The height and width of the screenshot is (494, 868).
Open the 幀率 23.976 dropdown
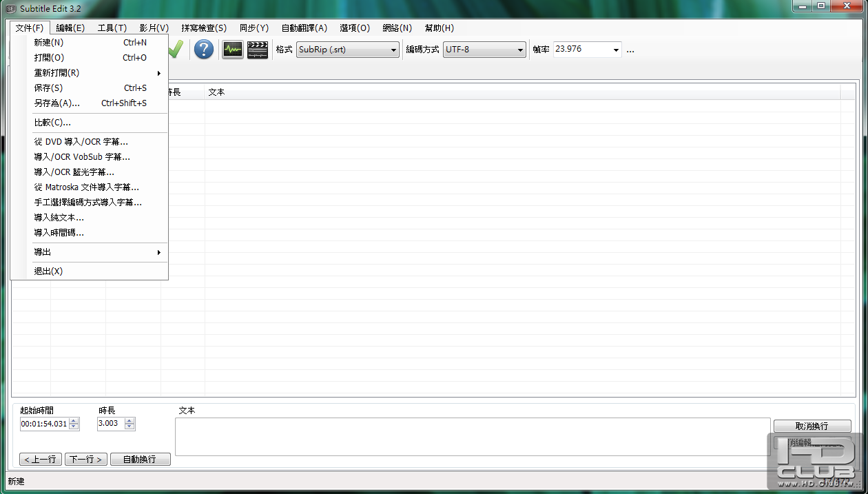pos(587,50)
